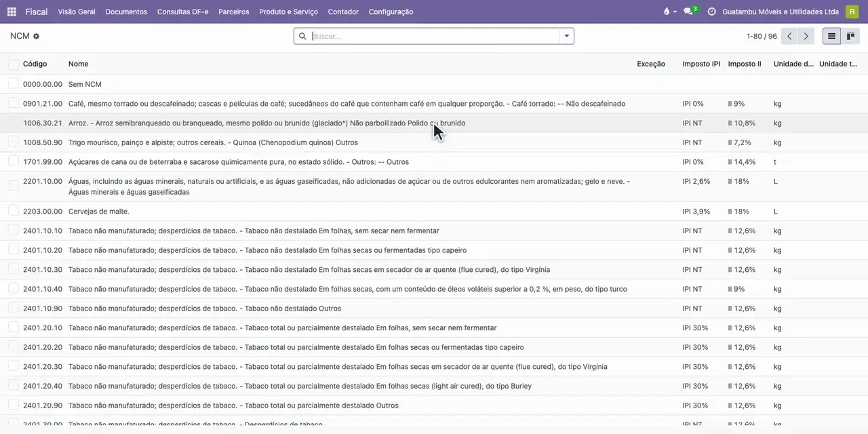This screenshot has width=868, height=434.
Task: Open Tabaco não destalado Outros row
Action: 434,309
